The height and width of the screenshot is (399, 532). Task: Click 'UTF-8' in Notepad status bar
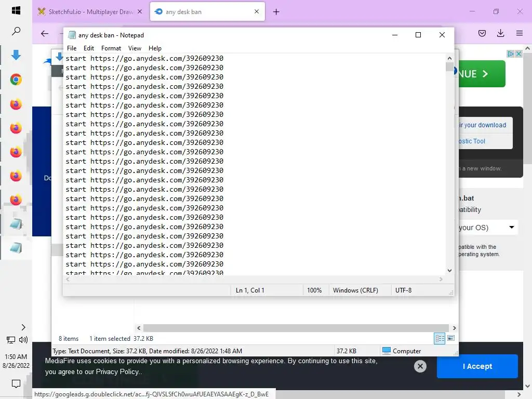tap(403, 290)
